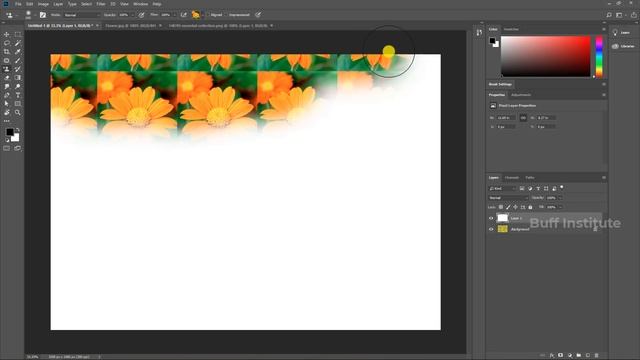This screenshot has width=640, height=360.
Task: Select the Brush tool
Action: [x=18, y=60]
